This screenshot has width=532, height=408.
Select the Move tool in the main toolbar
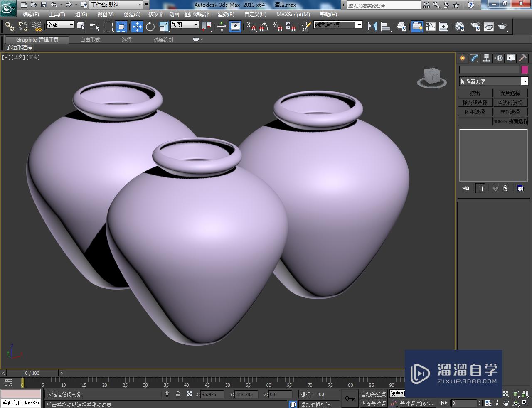click(137, 27)
